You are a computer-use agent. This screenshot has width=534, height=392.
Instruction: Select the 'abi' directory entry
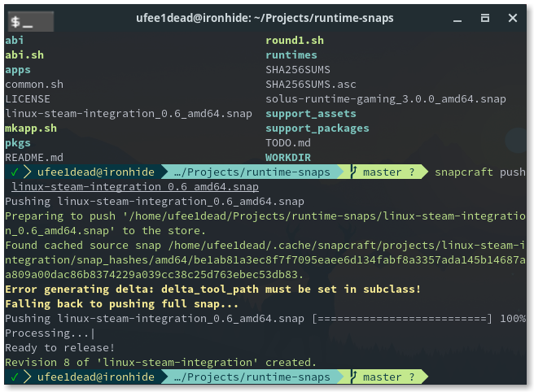pos(15,41)
